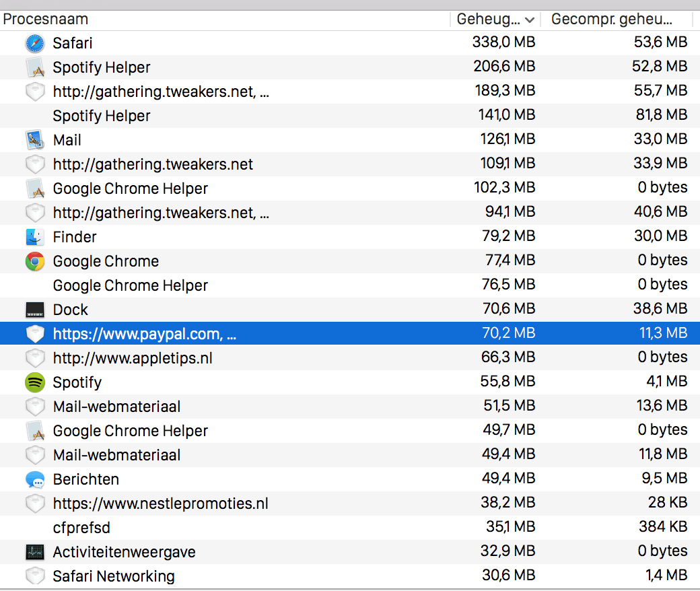Viewport: 700px width, 591px height.
Task: Click the Finder face icon
Action: tap(35, 237)
